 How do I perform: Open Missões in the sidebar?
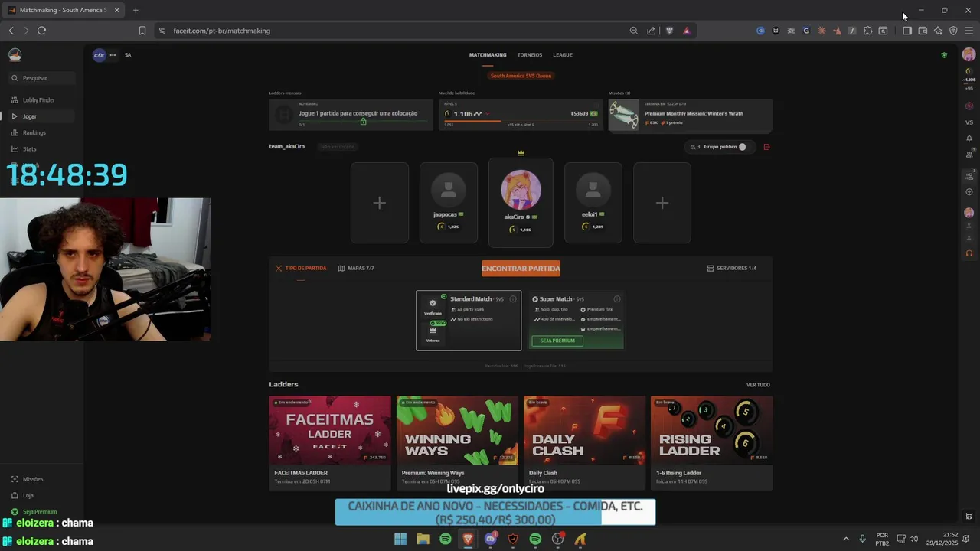pos(32,479)
